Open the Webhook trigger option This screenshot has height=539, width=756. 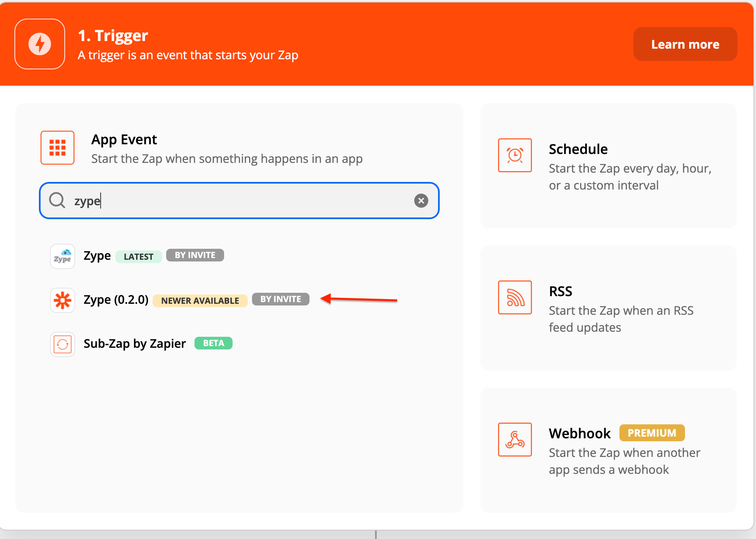608,450
